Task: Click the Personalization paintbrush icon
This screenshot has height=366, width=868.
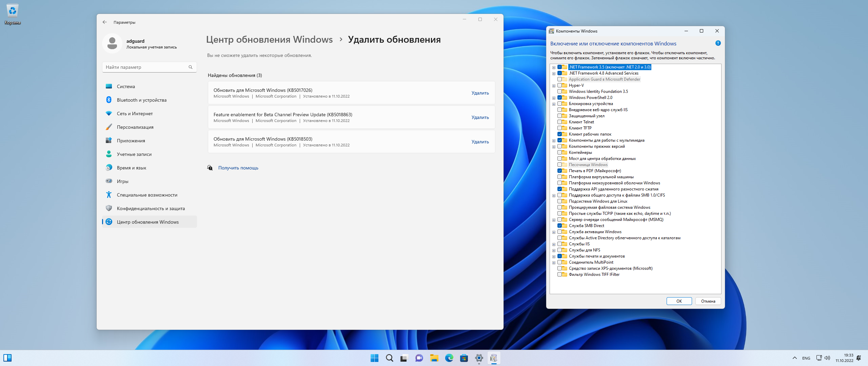Action: pyautogui.click(x=109, y=127)
